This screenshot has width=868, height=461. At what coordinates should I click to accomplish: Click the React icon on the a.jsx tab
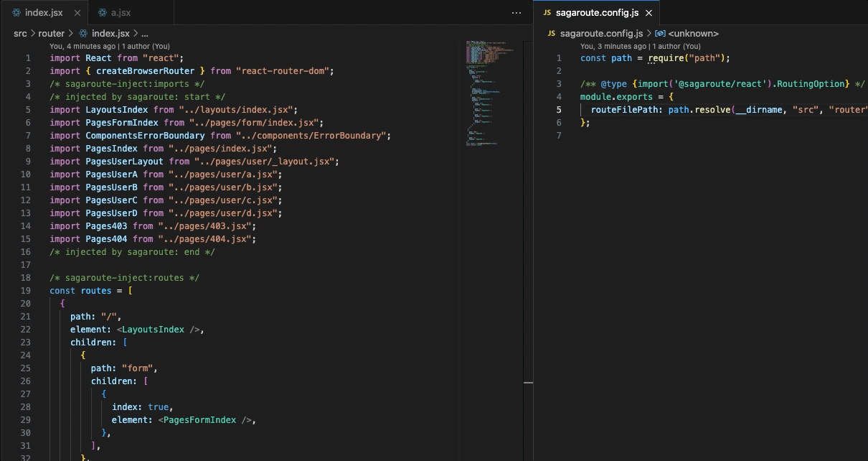tap(103, 13)
